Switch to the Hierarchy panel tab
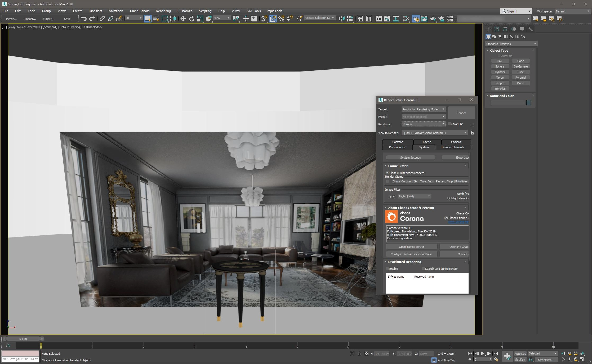The height and width of the screenshot is (364, 592). point(505,29)
